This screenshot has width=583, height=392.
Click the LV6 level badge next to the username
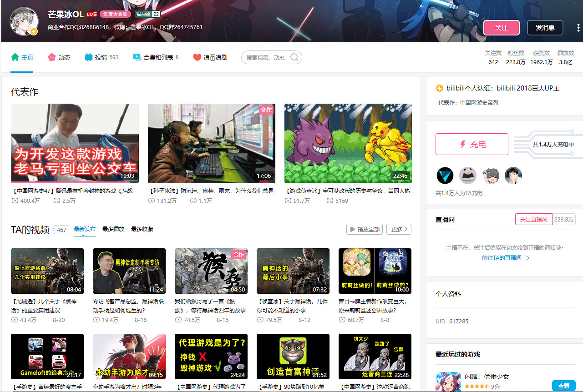point(91,14)
